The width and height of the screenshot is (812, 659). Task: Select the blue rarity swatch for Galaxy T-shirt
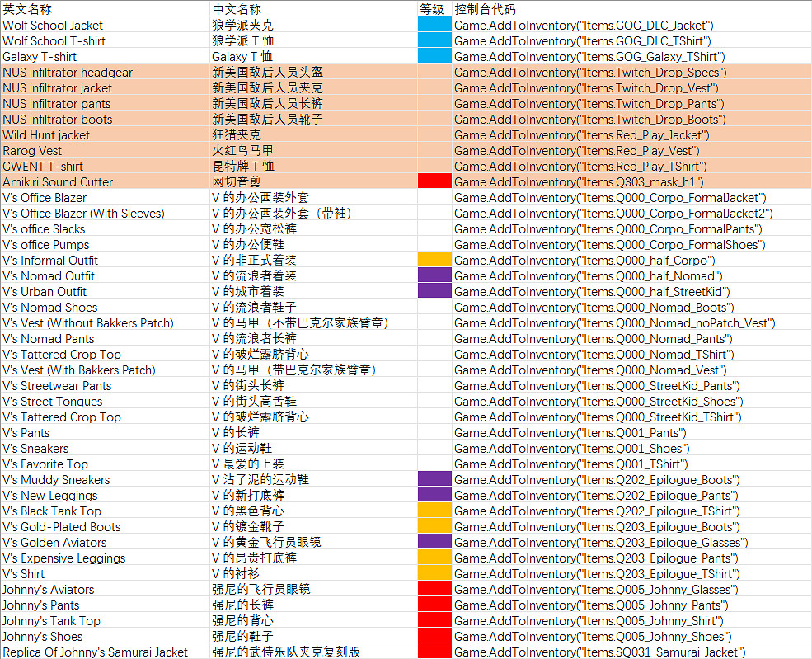(434, 56)
